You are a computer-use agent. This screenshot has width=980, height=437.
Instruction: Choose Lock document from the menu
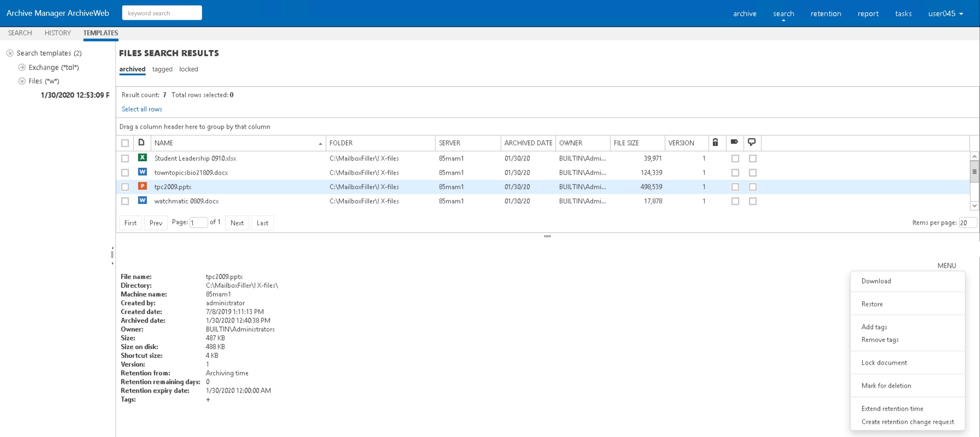coord(884,363)
